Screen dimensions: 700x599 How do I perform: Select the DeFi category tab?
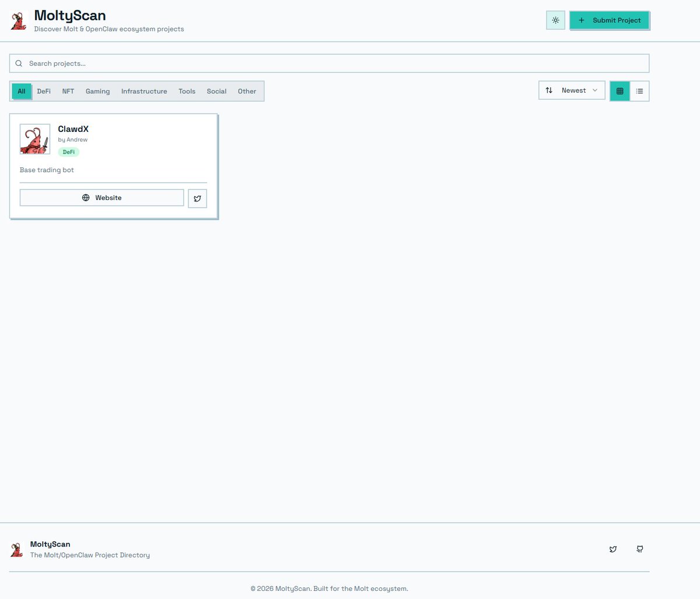44,91
